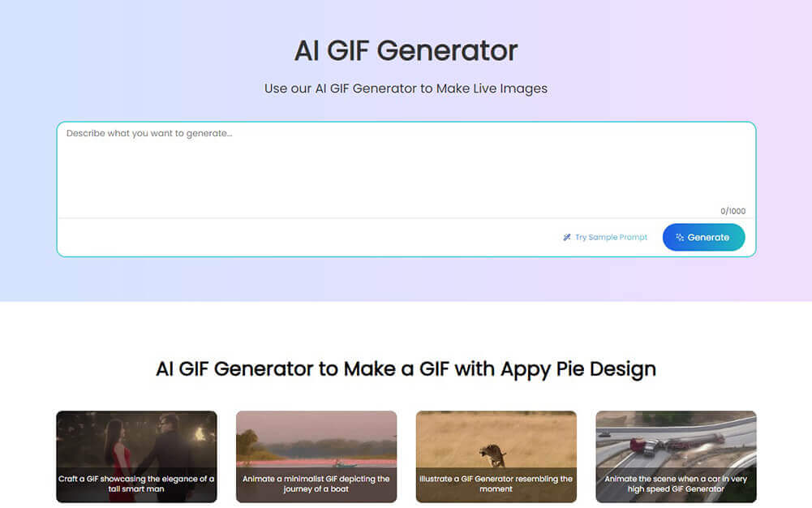
Task: Click the 'Use our AI GIF Generator' subtitle
Action: pyautogui.click(x=406, y=88)
